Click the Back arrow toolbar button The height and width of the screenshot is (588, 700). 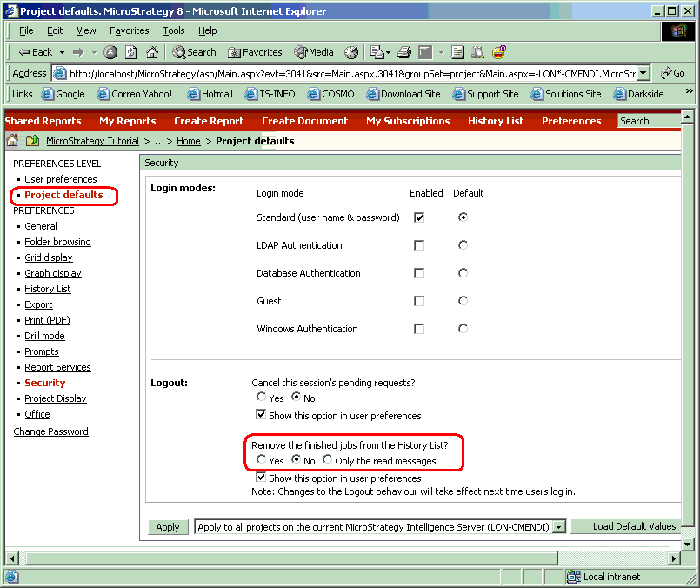(x=35, y=52)
